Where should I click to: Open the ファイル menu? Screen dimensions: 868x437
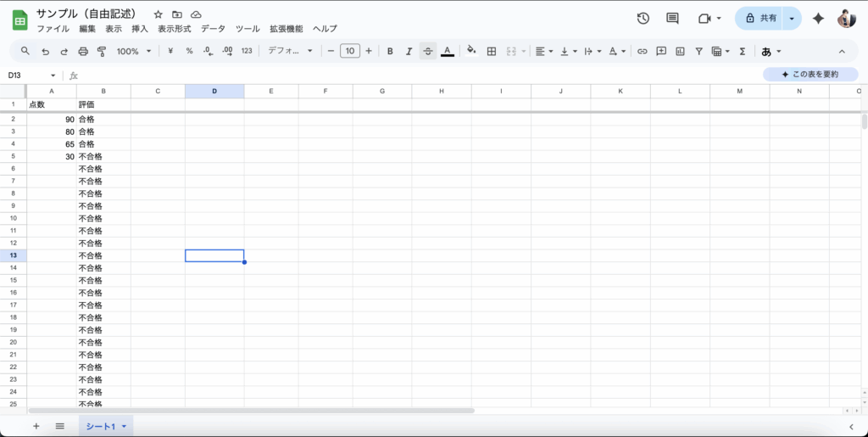click(53, 29)
